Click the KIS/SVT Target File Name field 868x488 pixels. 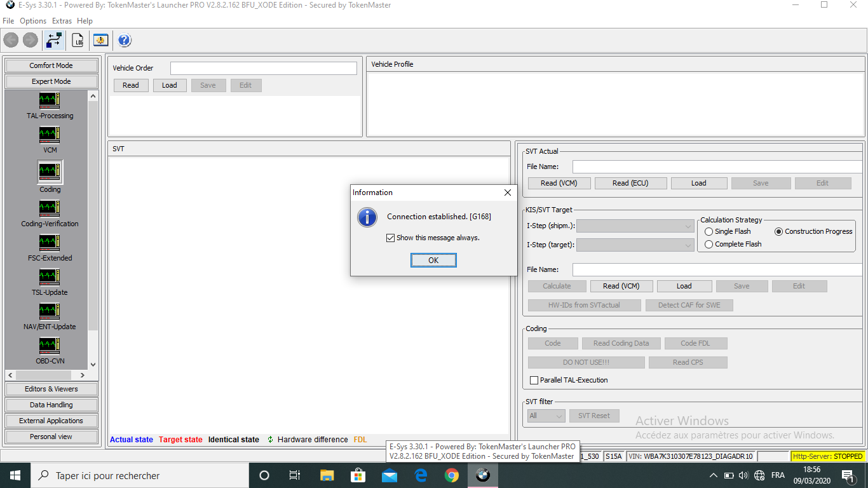(x=717, y=269)
